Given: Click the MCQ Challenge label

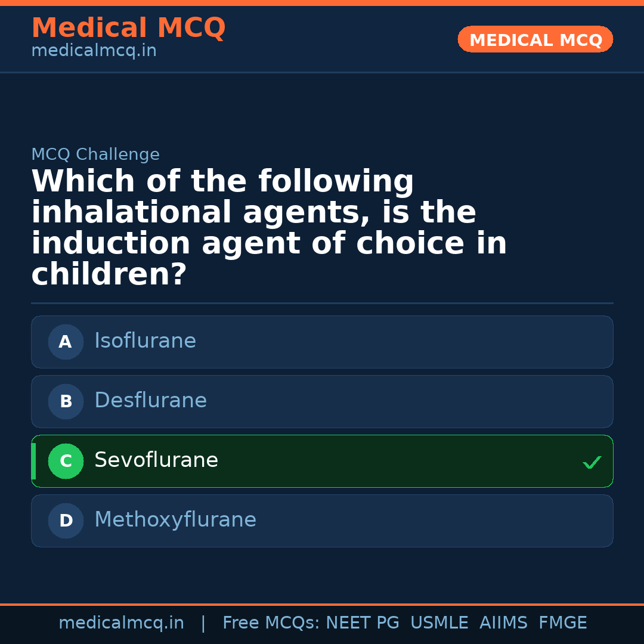Looking at the screenshot, I should pos(95,154).
